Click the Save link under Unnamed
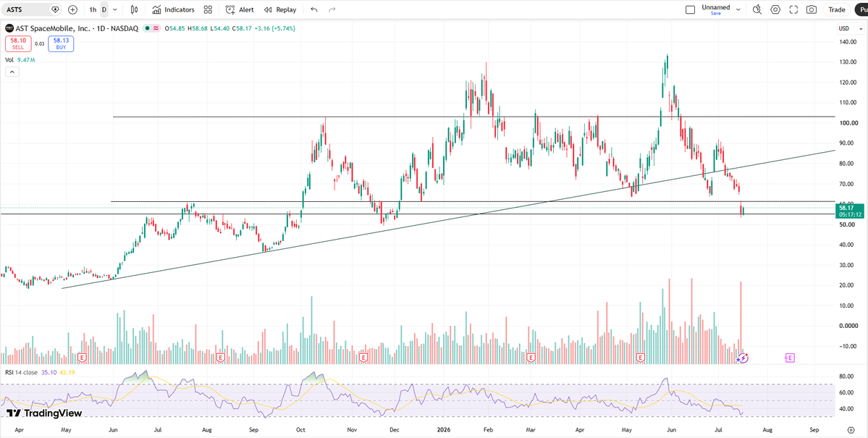Screen dimensions: 868x438 (716, 13)
